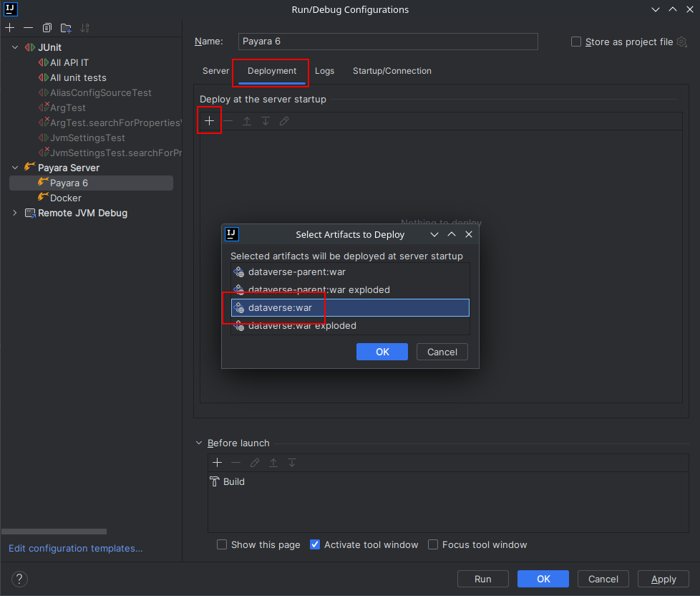Collapse the JUnit group
Screen dimensions: 700x596
[x=15, y=47]
